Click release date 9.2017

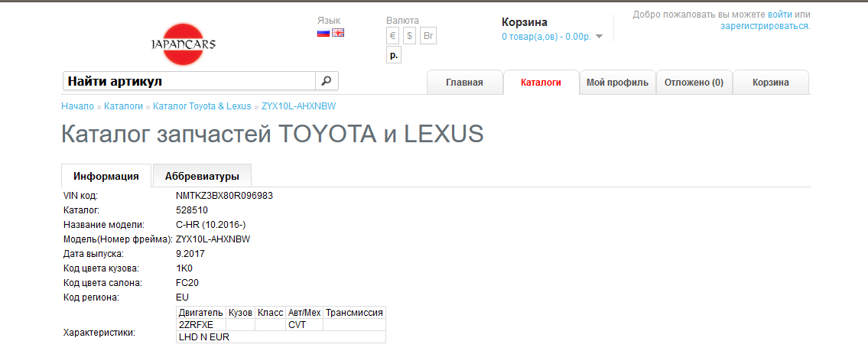190,254
